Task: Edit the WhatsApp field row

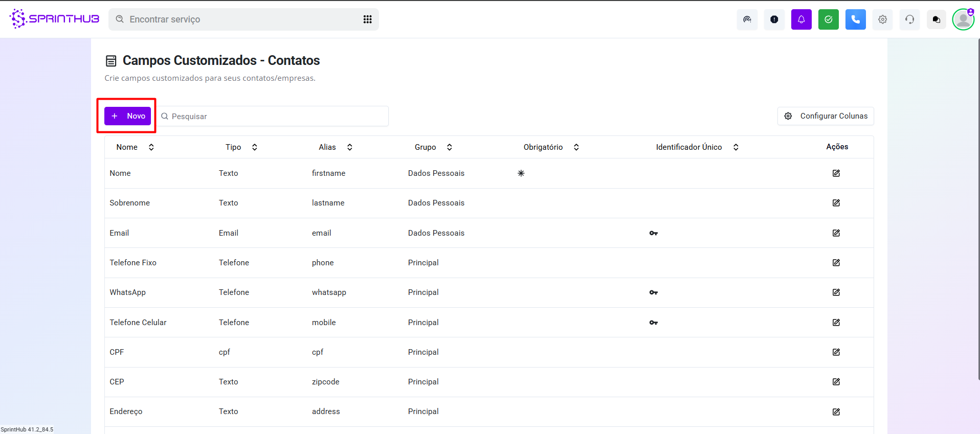Action: pyautogui.click(x=836, y=292)
